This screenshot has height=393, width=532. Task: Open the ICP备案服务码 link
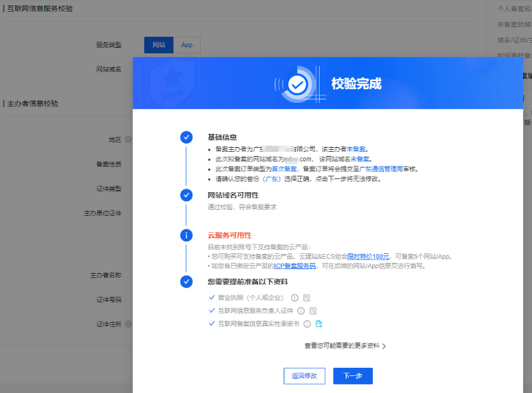click(295, 266)
